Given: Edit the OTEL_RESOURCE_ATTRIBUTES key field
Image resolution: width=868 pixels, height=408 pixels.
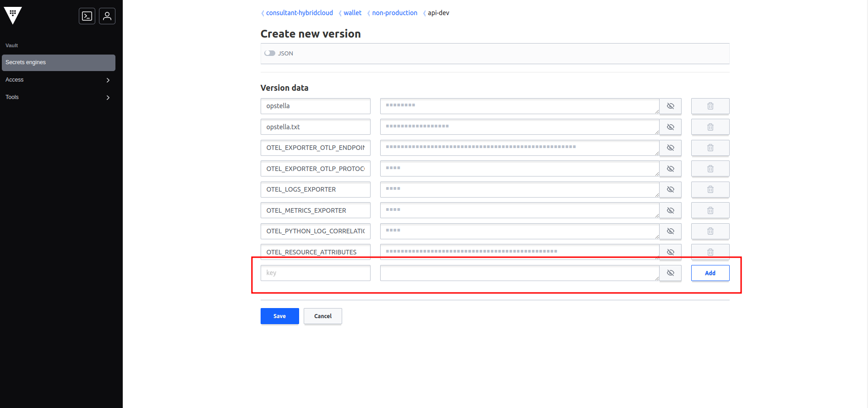Looking at the screenshot, I should click(315, 252).
